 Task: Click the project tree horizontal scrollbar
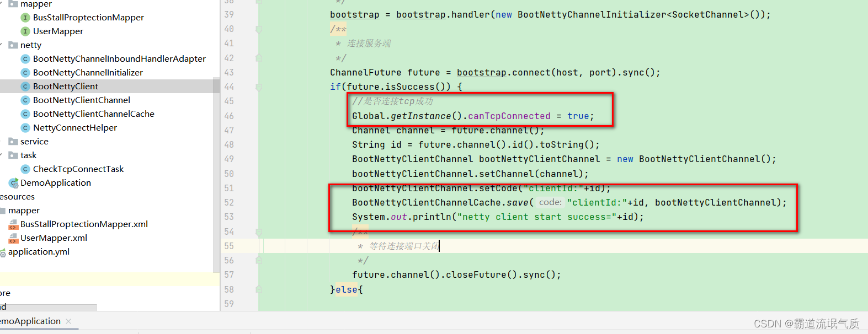click(x=49, y=307)
